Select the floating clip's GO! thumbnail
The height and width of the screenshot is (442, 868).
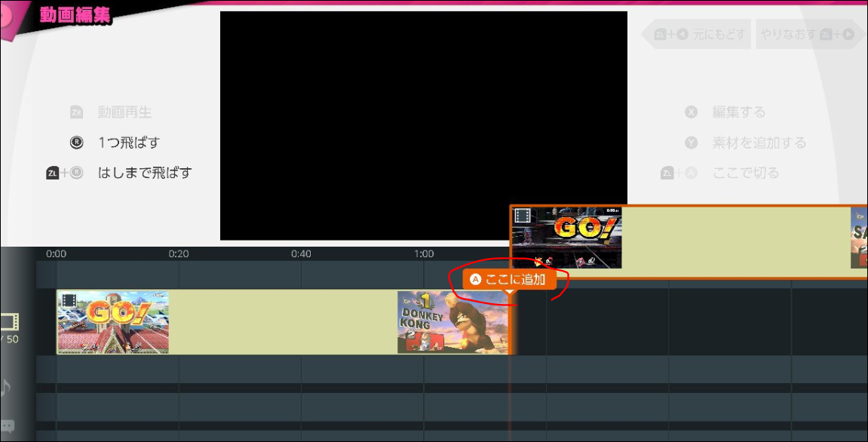coord(566,238)
